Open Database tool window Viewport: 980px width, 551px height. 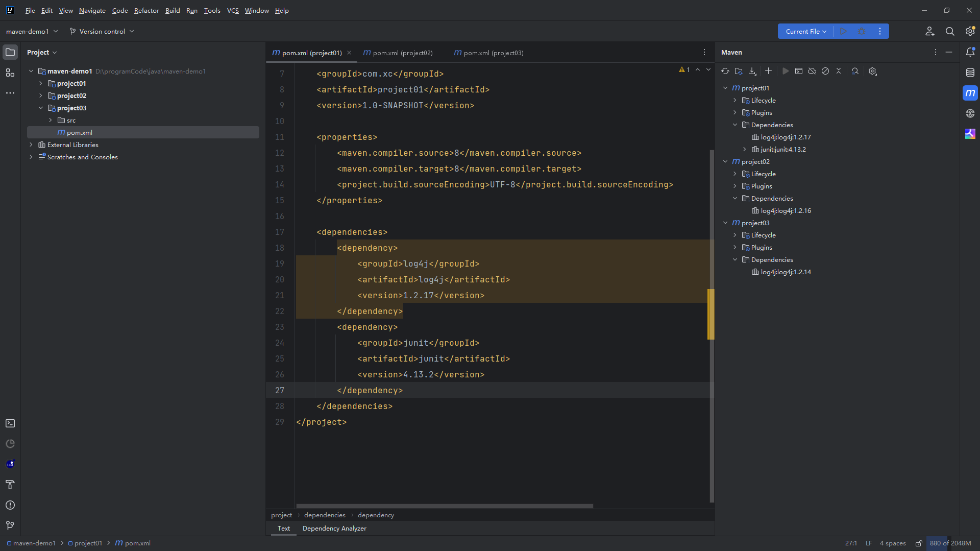pos(970,73)
